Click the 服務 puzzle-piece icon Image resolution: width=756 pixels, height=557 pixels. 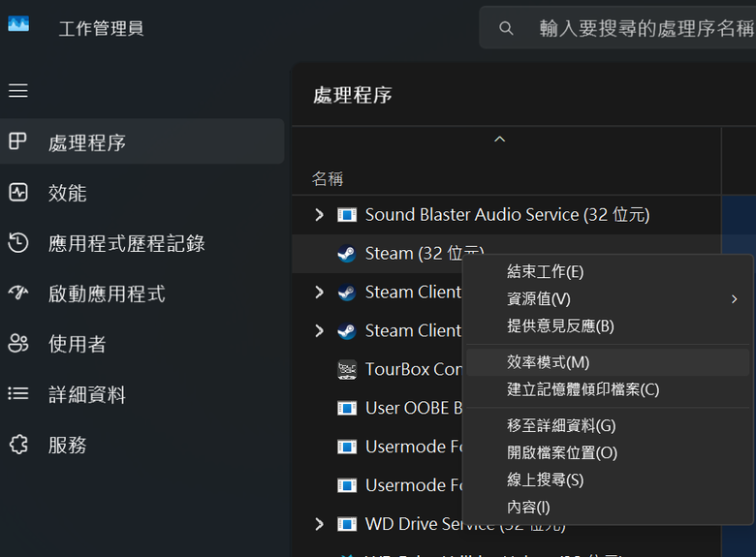tap(18, 445)
